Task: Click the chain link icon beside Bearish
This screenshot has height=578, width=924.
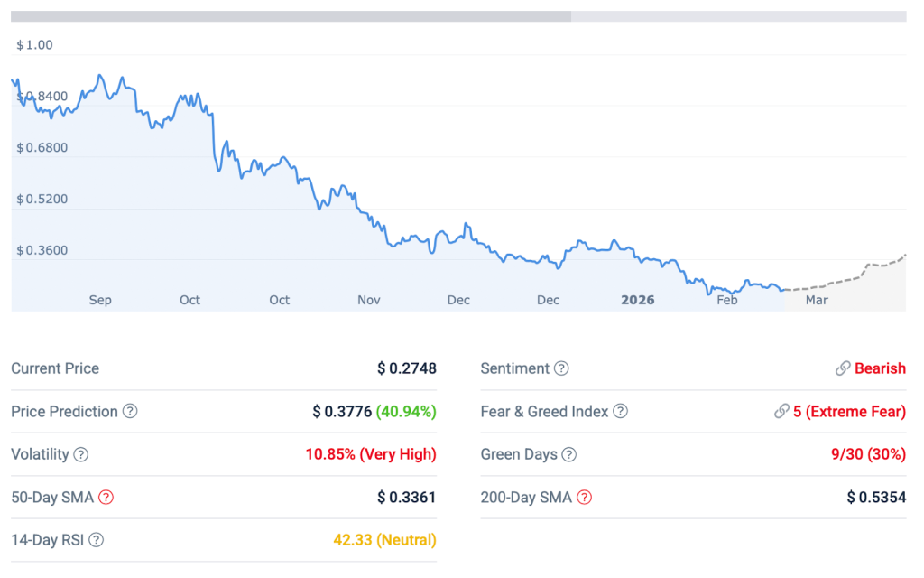Action: tap(843, 368)
